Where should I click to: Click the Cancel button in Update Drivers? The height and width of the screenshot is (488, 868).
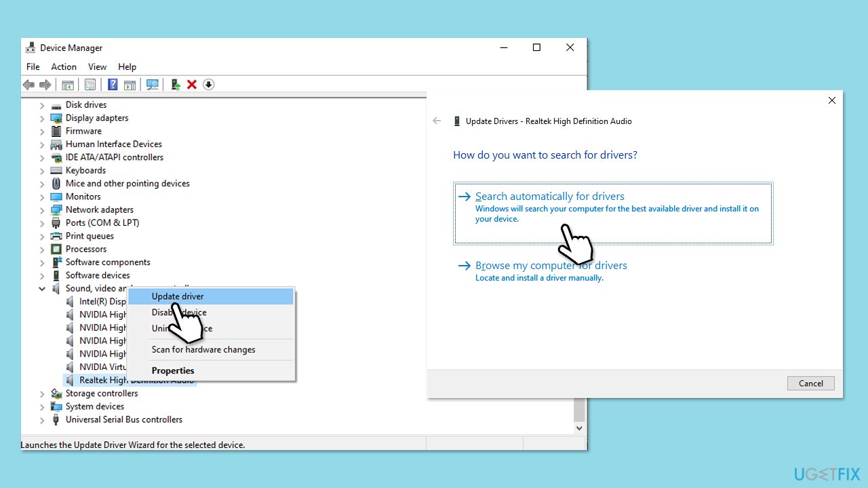point(811,383)
